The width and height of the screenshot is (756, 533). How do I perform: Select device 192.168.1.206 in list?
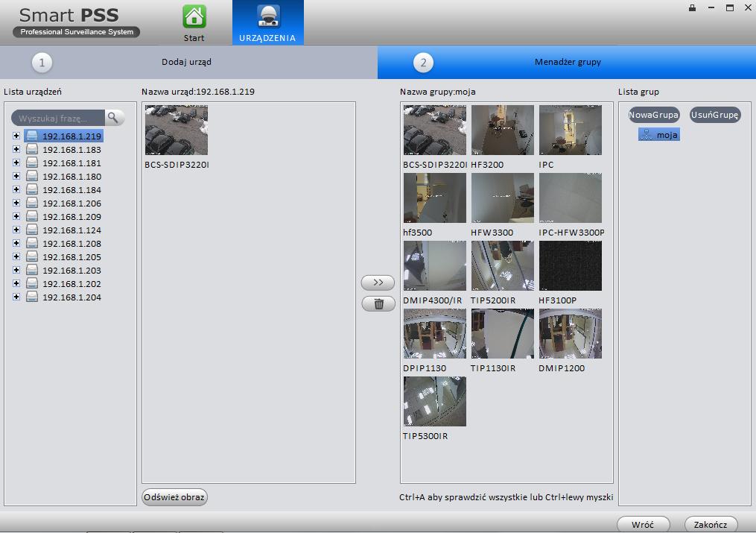63,204
